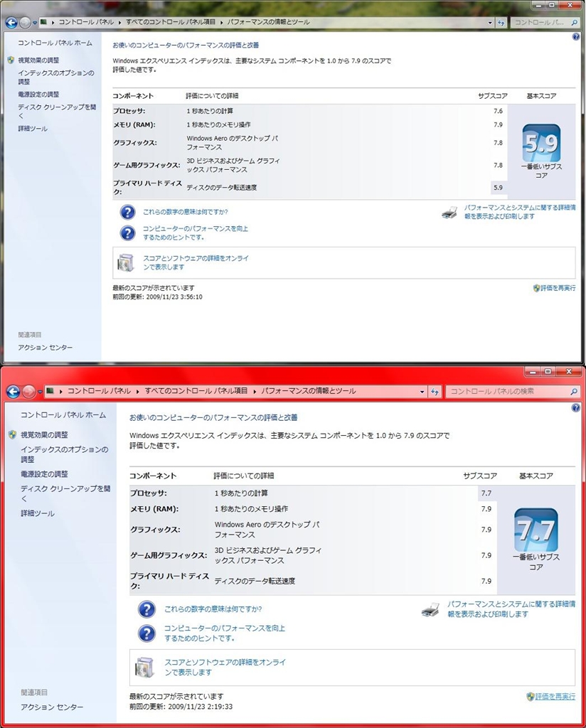Click 評価を再実行 link in lower window
586x728 pixels.
(x=555, y=697)
